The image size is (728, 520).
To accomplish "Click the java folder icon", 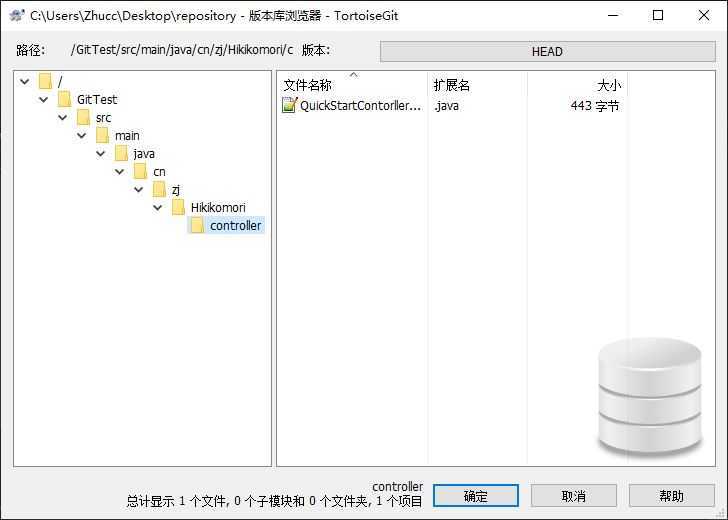I will point(121,153).
